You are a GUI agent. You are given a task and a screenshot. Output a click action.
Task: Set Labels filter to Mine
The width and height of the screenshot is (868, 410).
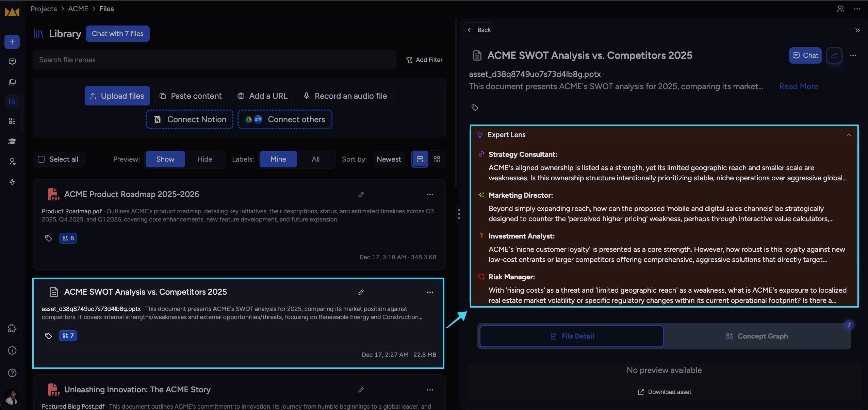(x=278, y=159)
